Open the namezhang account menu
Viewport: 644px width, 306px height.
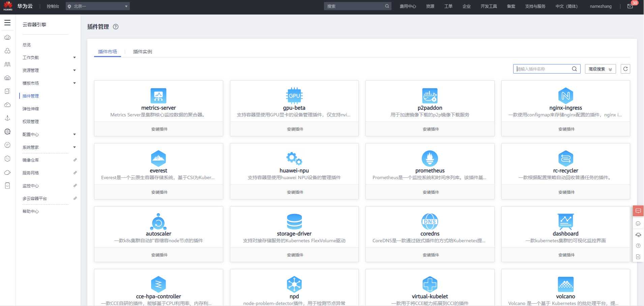point(601,6)
